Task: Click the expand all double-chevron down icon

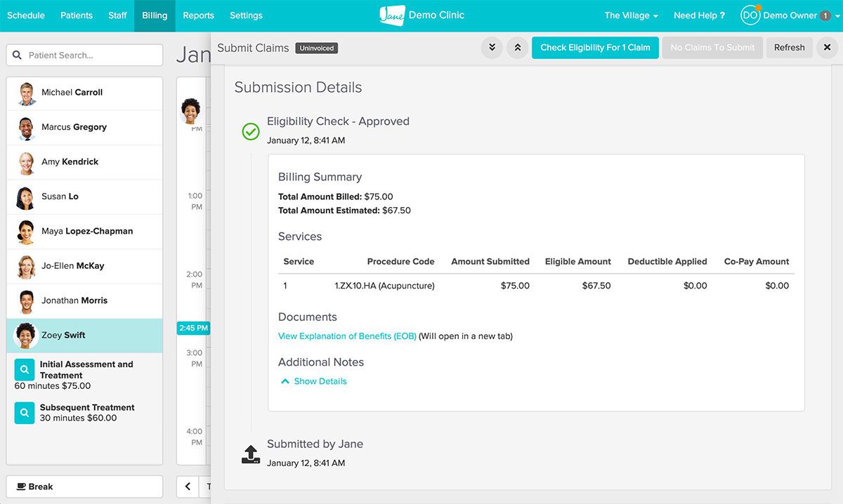Action: pos(492,48)
